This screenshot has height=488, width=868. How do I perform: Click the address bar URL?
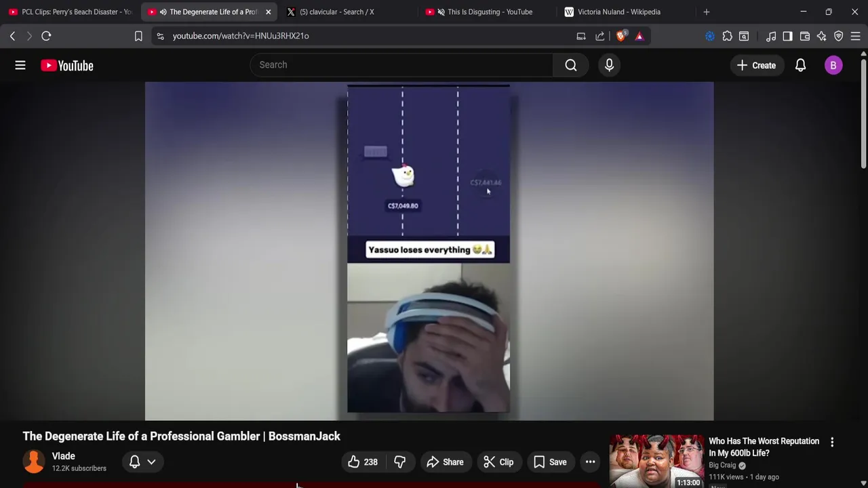(241, 36)
